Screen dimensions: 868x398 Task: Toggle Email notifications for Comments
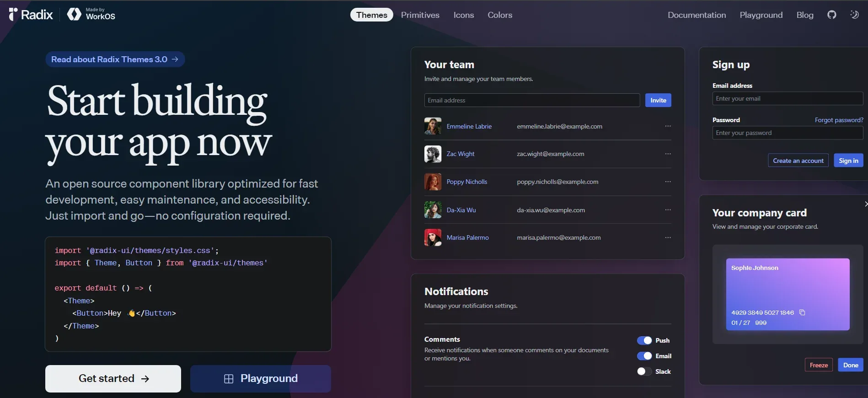tap(644, 356)
